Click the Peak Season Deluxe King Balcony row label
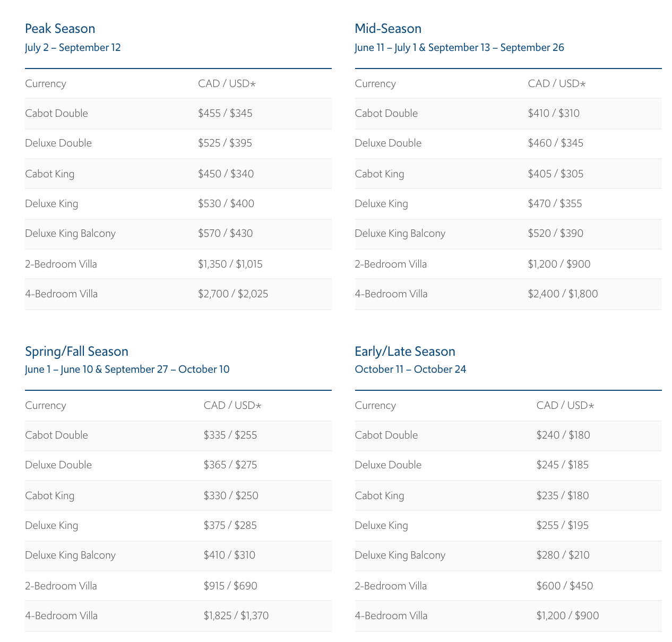The width and height of the screenshot is (672, 642). point(70,234)
